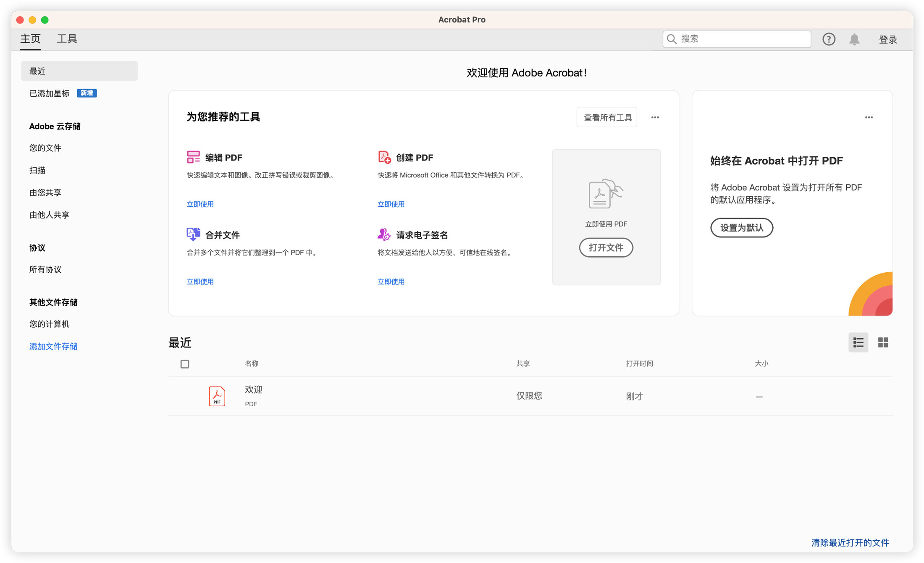Click the Combine Files (合并文件) icon
Screen dimensions: 924x563
pyautogui.click(x=193, y=234)
